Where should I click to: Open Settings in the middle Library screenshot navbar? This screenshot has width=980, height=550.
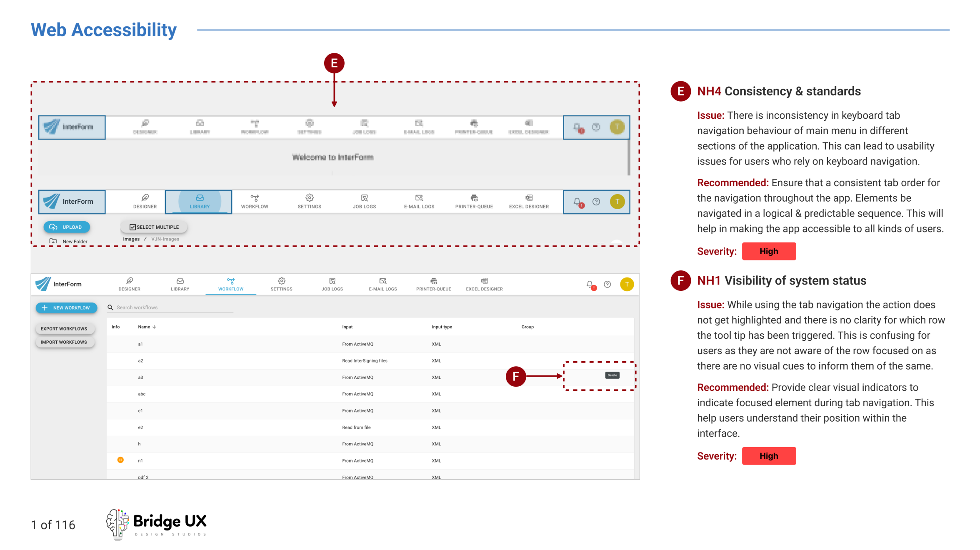point(310,202)
